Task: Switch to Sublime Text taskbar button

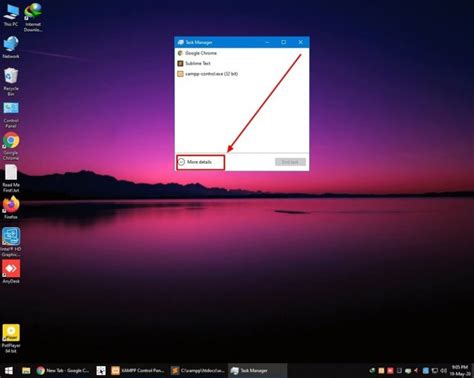Action: pos(198,370)
